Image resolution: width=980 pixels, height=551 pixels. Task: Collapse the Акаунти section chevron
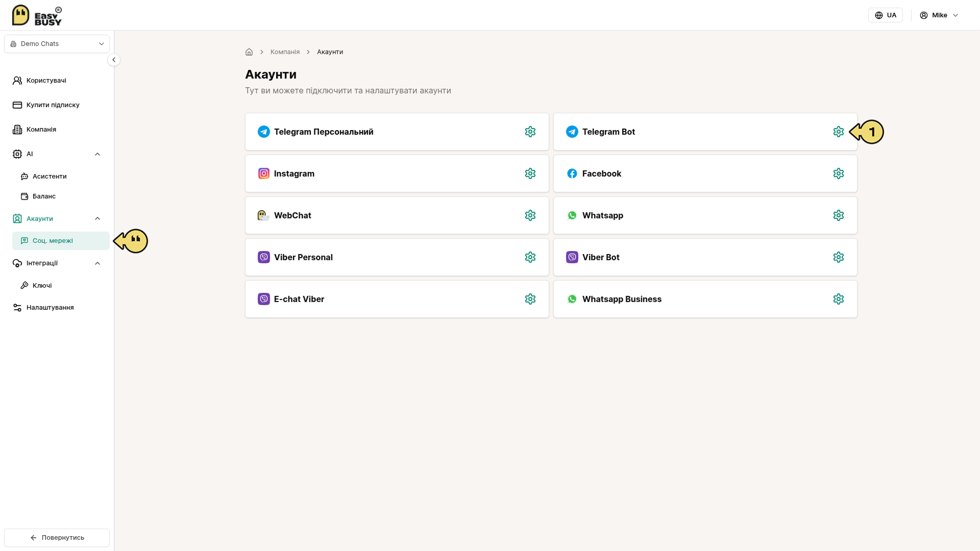point(97,218)
